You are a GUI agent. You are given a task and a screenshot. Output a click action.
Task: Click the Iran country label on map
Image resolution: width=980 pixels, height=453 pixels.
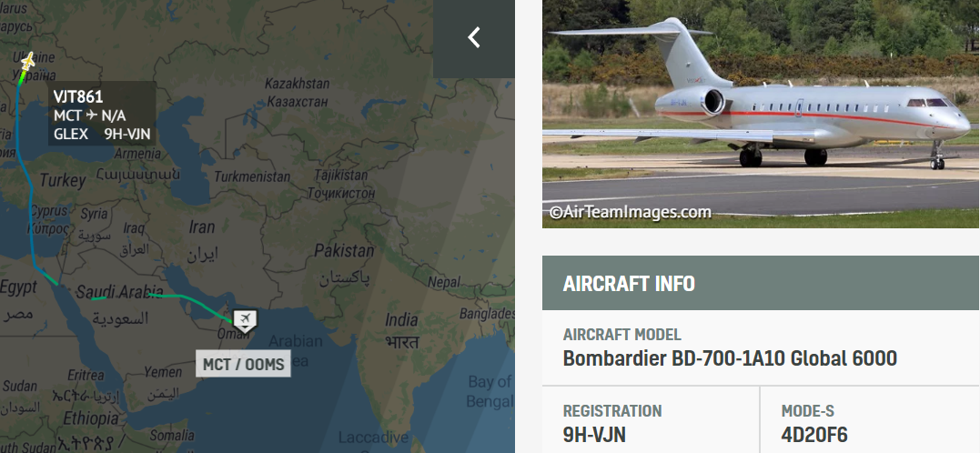(x=202, y=226)
